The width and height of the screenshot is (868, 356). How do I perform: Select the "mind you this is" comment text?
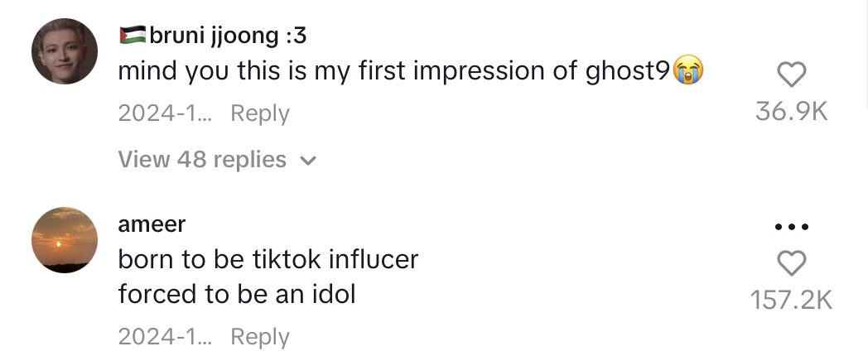(x=393, y=72)
